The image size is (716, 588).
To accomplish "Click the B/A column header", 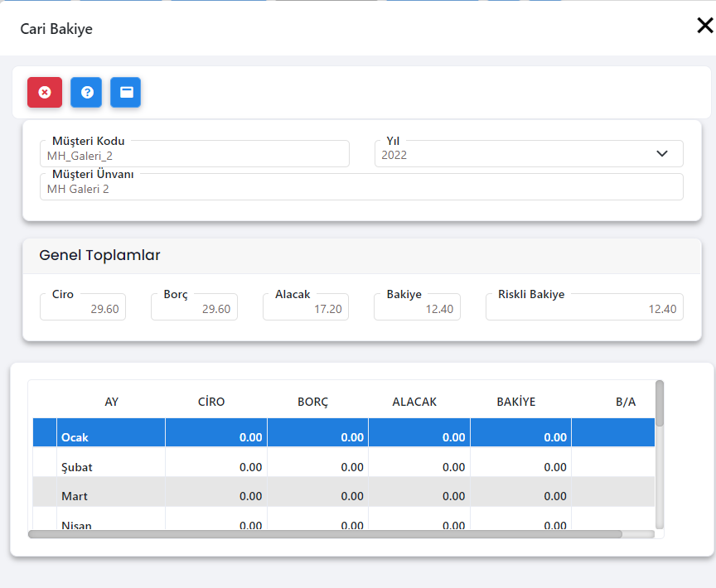I will (625, 402).
